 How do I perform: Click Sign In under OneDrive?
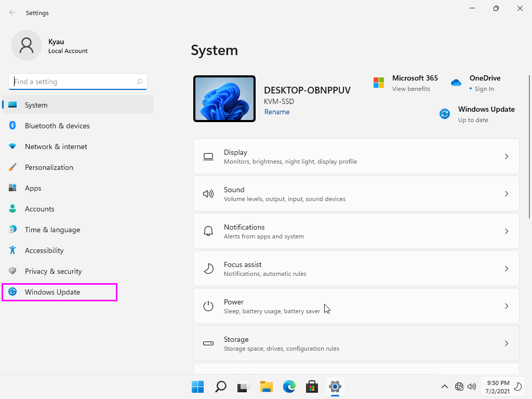484,88
